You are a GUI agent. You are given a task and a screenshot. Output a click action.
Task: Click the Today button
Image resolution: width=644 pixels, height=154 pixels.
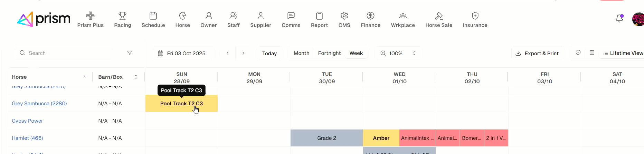coord(269,53)
